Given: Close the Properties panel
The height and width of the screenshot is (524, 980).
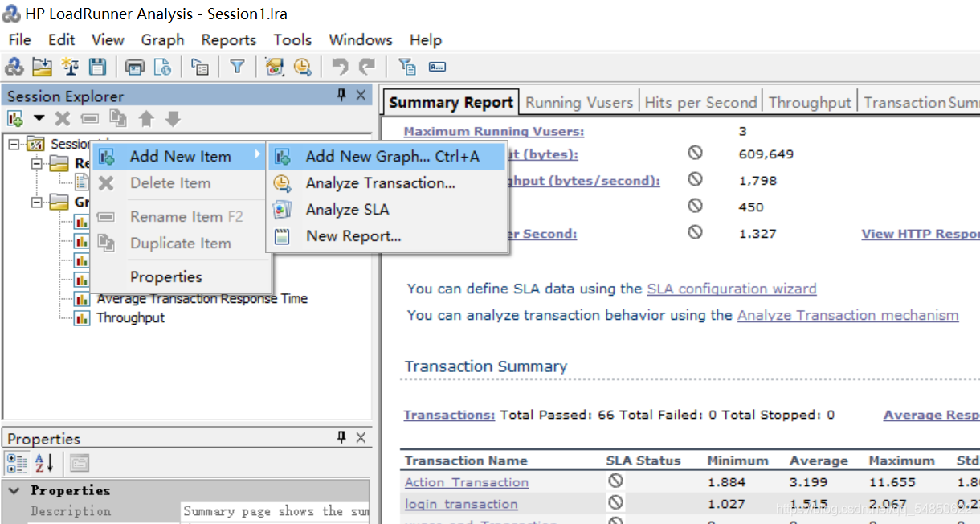Looking at the screenshot, I should click(x=361, y=438).
